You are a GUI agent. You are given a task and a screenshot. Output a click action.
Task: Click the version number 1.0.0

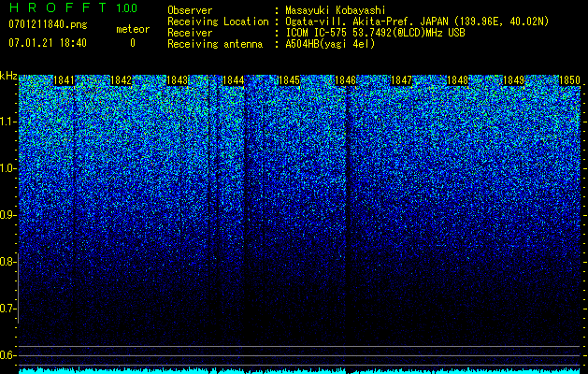point(127,7)
